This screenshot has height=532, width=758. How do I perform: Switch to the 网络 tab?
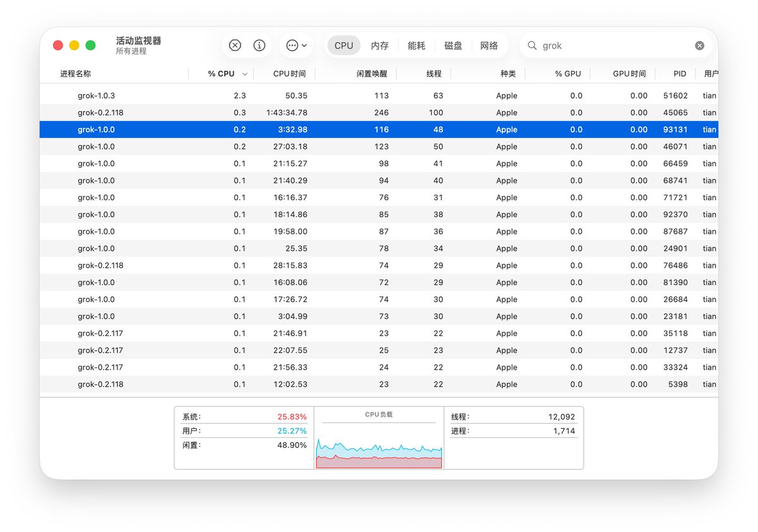coord(489,45)
